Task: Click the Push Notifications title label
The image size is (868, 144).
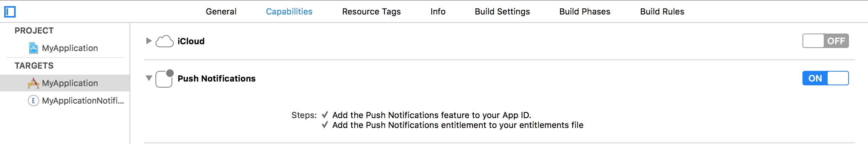Action: pyautogui.click(x=216, y=78)
